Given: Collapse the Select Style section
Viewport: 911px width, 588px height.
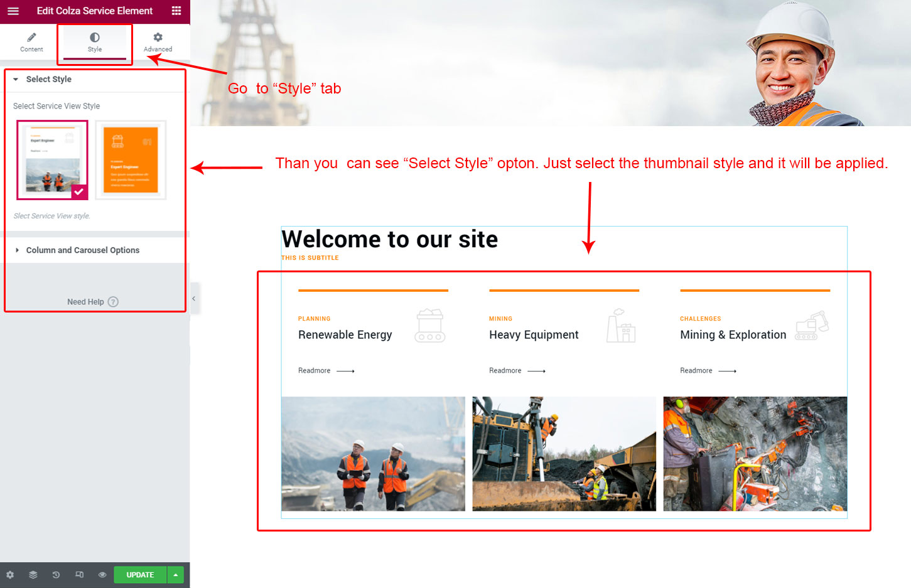Looking at the screenshot, I should pos(16,80).
